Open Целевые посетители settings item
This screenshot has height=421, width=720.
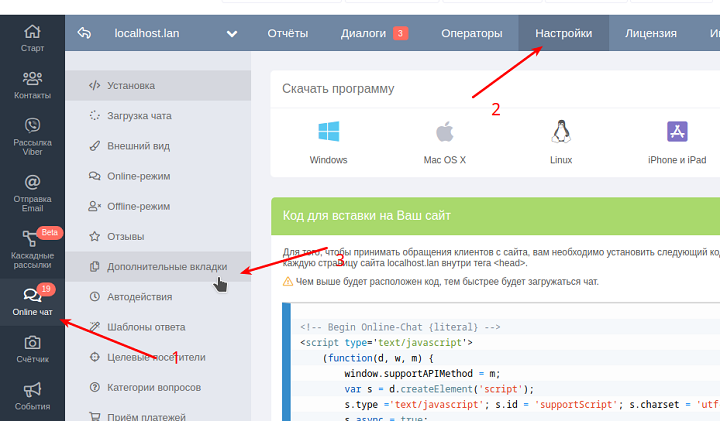coord(158,357)
